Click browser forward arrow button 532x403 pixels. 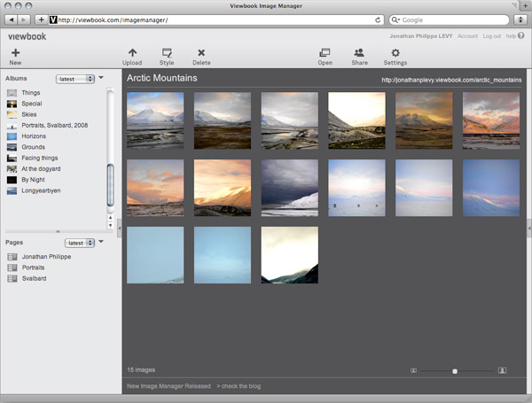[24, 19]
